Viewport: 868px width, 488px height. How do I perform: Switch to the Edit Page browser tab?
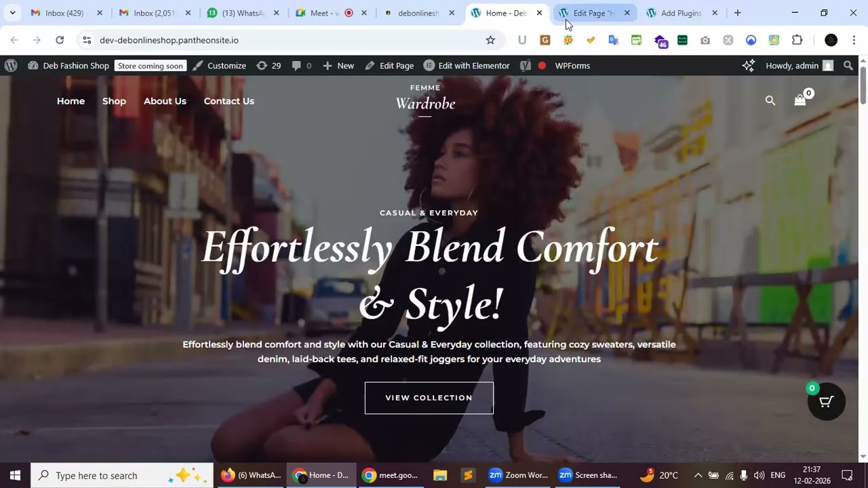[x=593, y=13]
